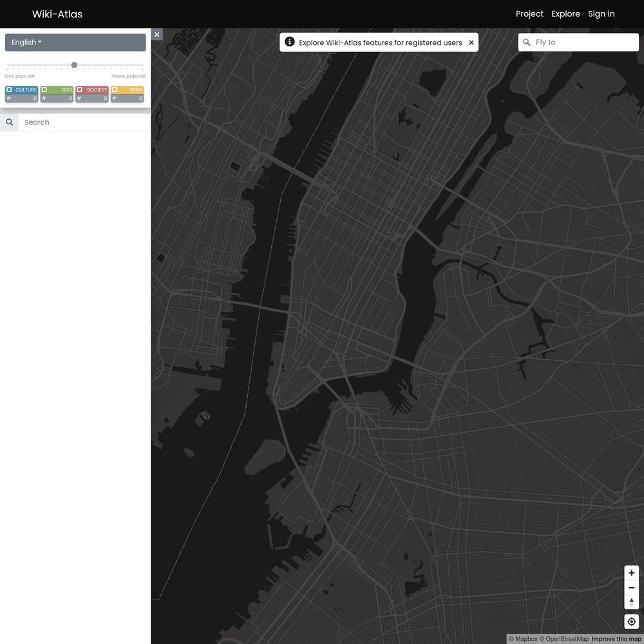This screenshot has height=644, width=644.
Task: Open the English language dropdown
Action: (x=75, y=43)
